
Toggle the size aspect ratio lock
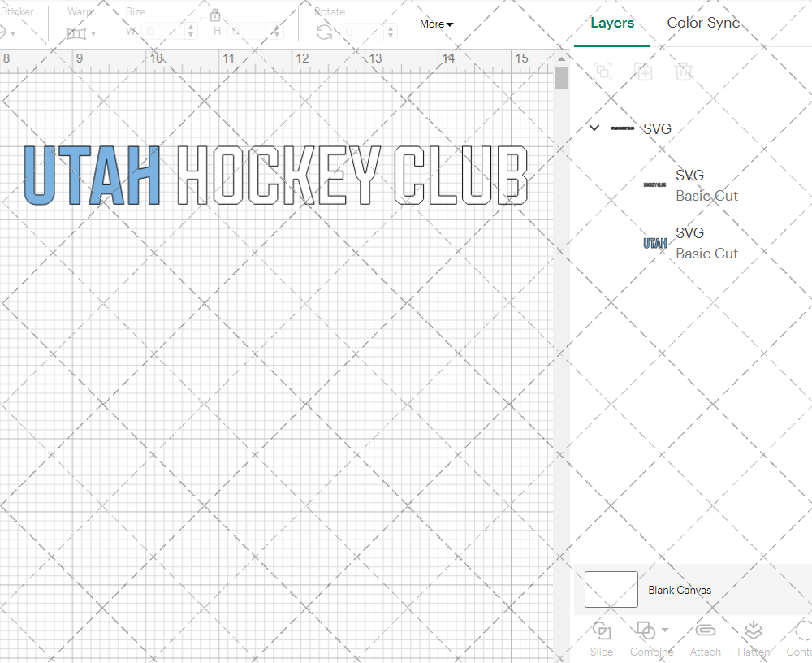click(215, 15)
